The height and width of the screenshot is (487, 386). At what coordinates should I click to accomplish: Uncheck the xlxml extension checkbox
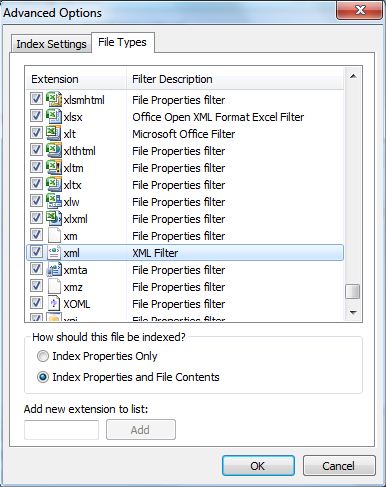tap(36, 218)
